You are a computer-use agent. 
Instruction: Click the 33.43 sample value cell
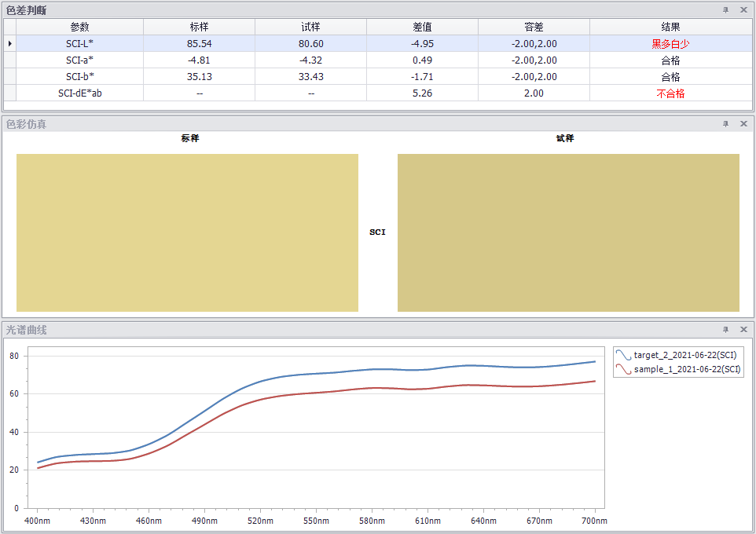coord(311,77)
